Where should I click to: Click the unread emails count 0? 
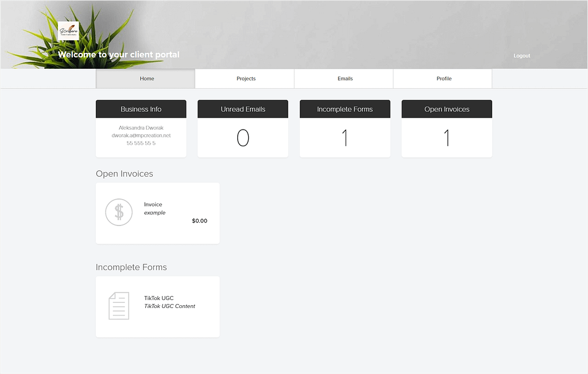tap(243, 138)
